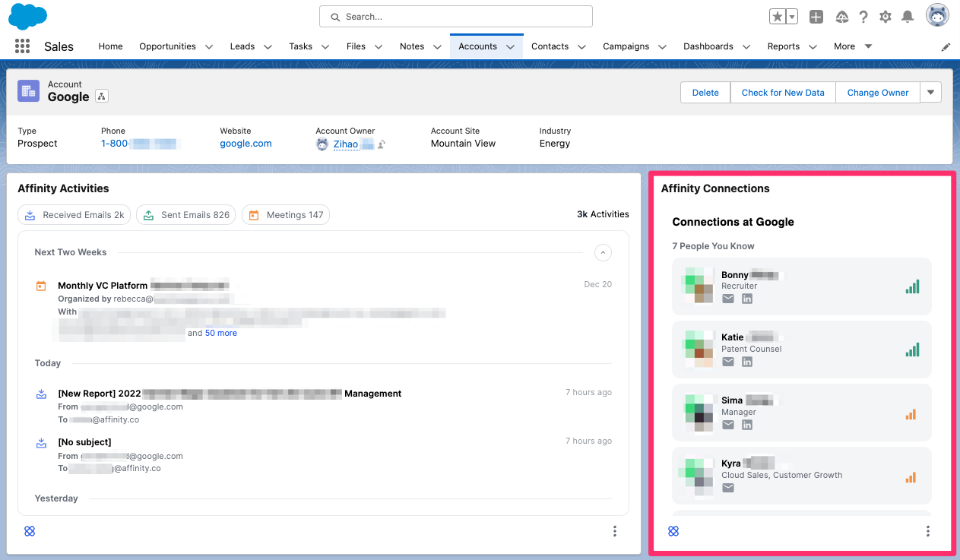This screenshot has height=560, width=960.
Task: Click the Help question mark icon
Action: pos(862,16)
